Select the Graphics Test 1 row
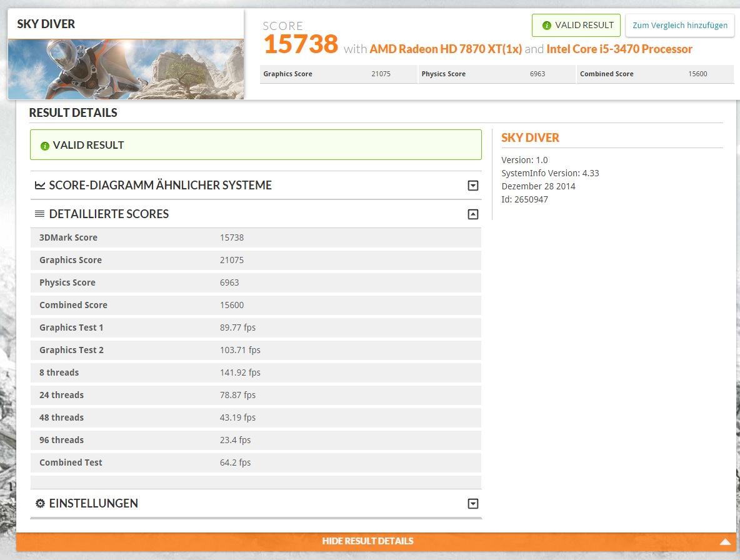This screenshot has height=560, width=740. click(x=256, y=328)
